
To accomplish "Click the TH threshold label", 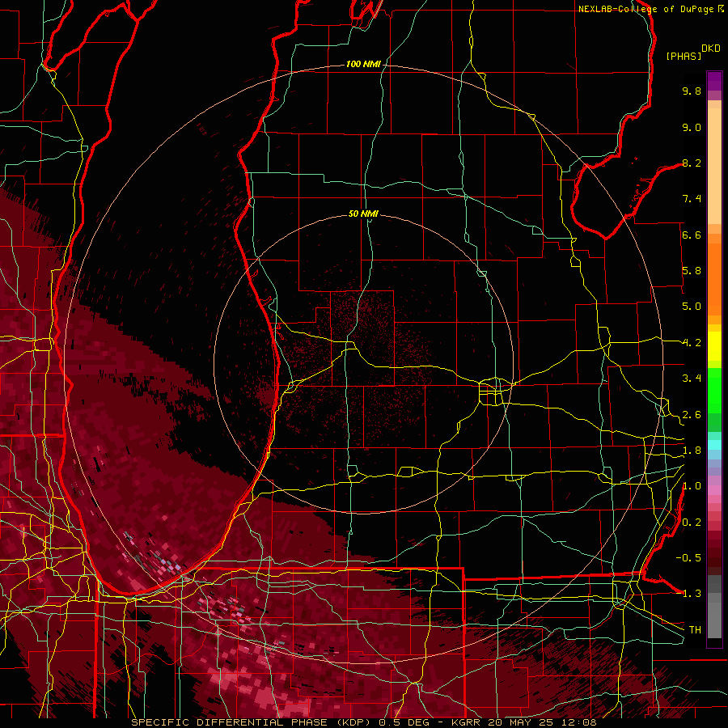I will (x=695, y=630).
